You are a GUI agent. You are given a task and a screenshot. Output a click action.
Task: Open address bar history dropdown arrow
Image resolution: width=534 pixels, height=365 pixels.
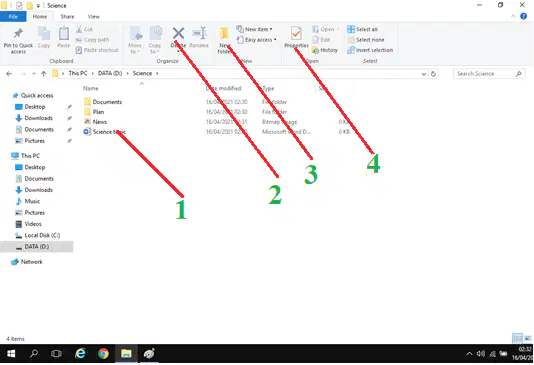(424, 74)
